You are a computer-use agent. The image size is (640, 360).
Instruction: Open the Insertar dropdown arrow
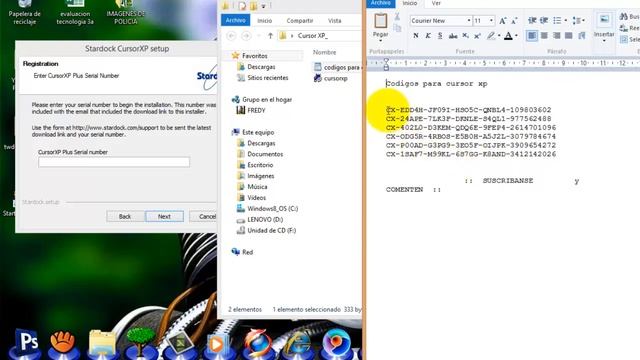pos(604,41)
